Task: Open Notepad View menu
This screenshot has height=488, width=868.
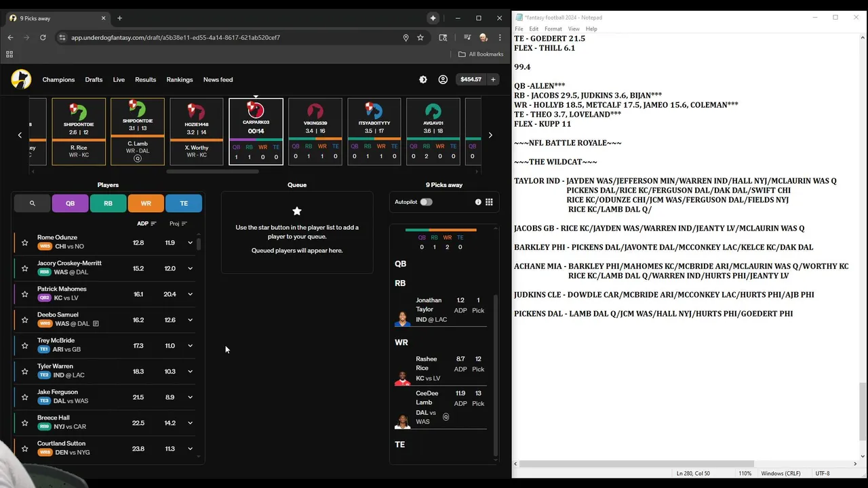Action: click(x=574, y=29)
